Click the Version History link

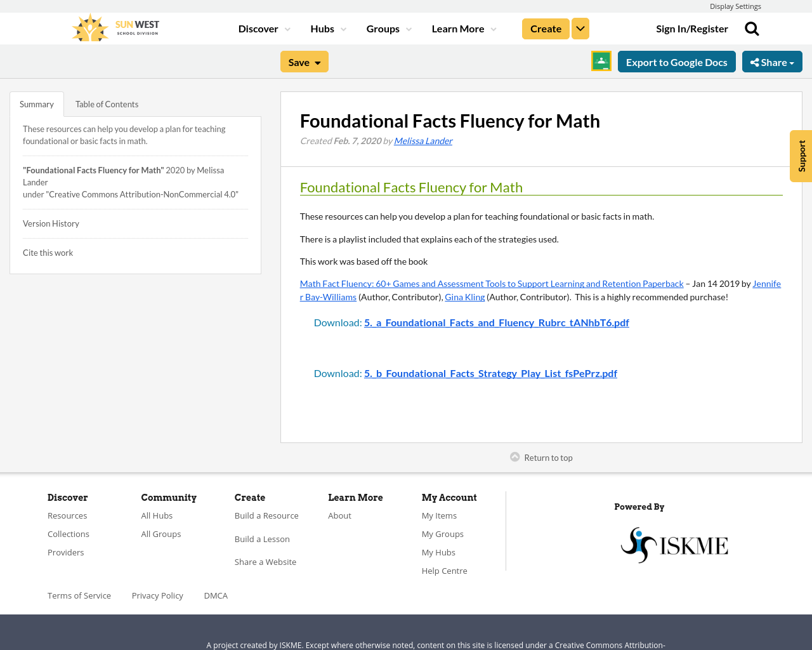click(x=51, y=223)
